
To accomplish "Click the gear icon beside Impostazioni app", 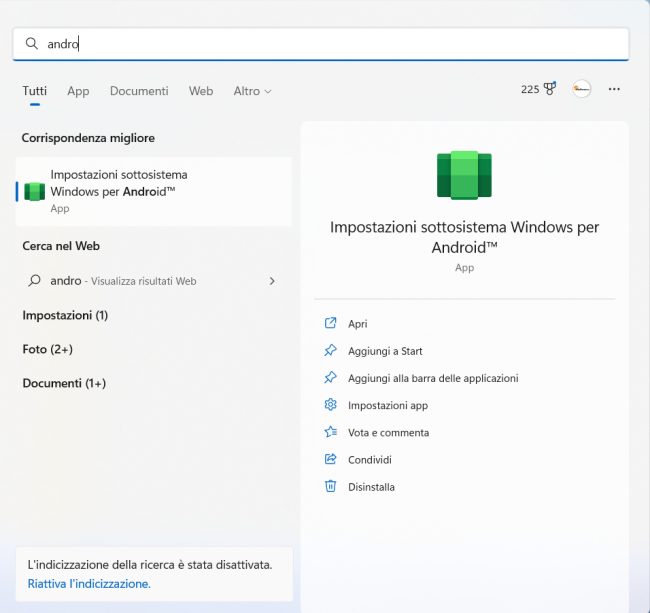I will 330,405.
